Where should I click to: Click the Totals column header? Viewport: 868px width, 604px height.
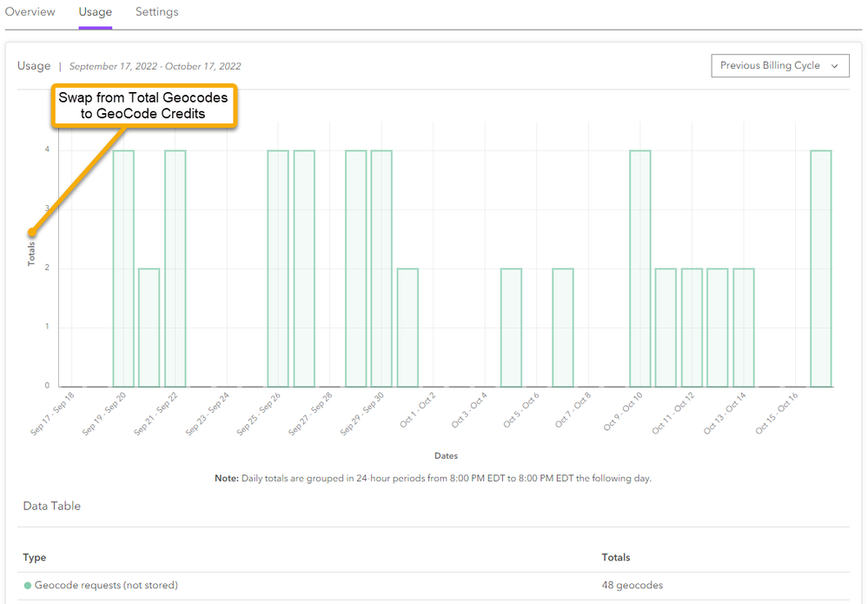(616, 557)
